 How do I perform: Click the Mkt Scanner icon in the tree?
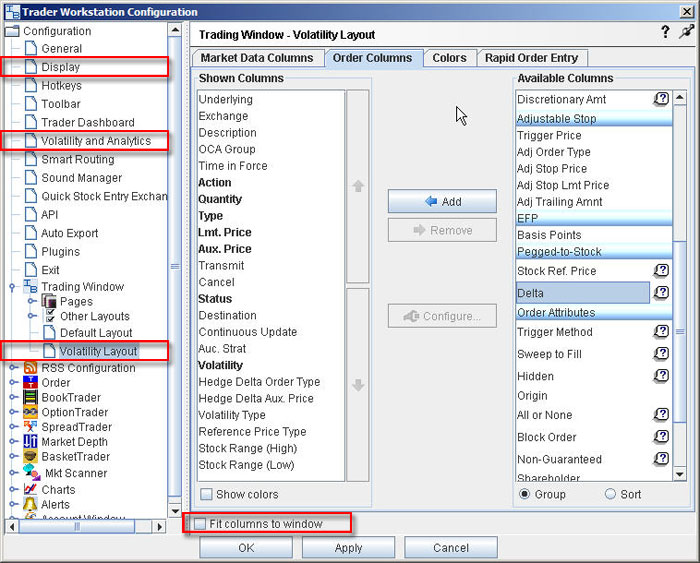coord(32,472)
